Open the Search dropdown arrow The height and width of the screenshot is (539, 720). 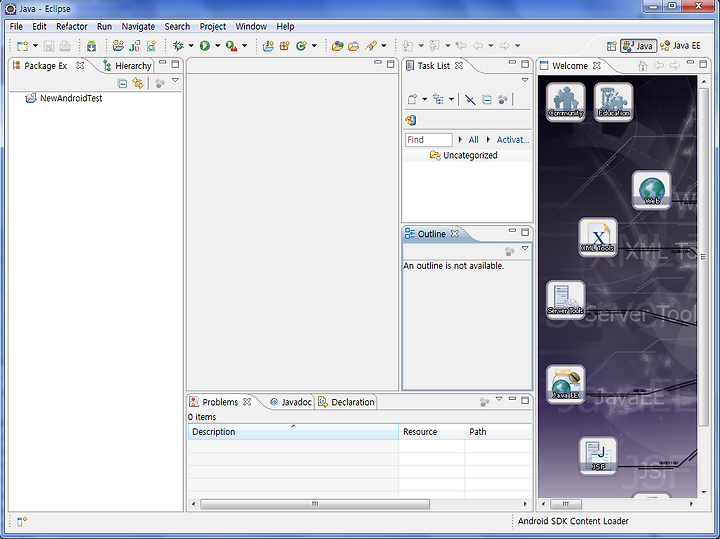384,45
